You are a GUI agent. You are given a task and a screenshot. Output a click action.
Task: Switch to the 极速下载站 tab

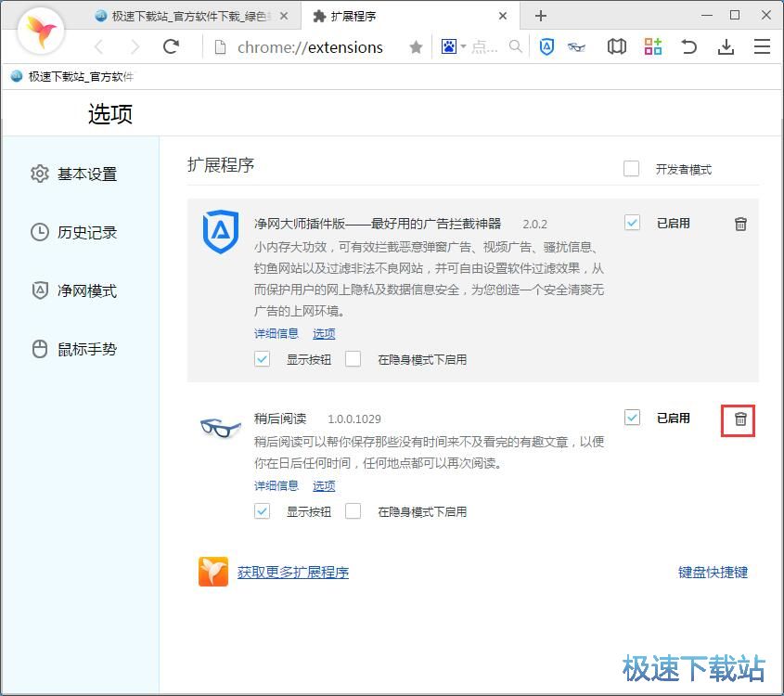tap(190, 16)
